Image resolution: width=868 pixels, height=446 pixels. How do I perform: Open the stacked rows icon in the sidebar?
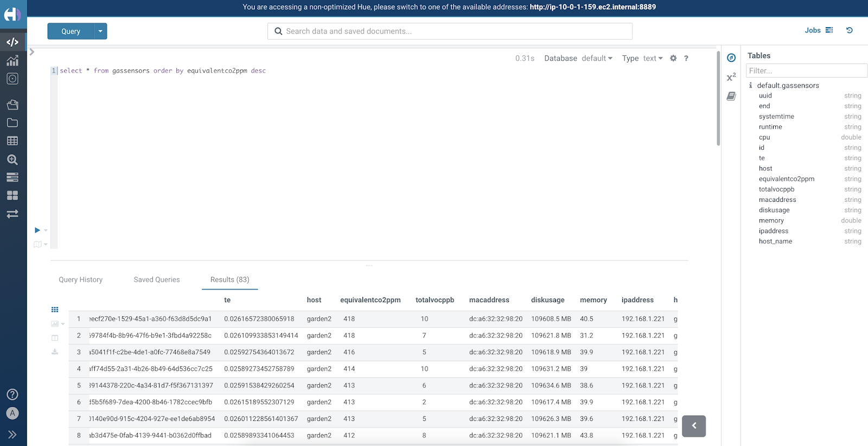click(12, 177)
